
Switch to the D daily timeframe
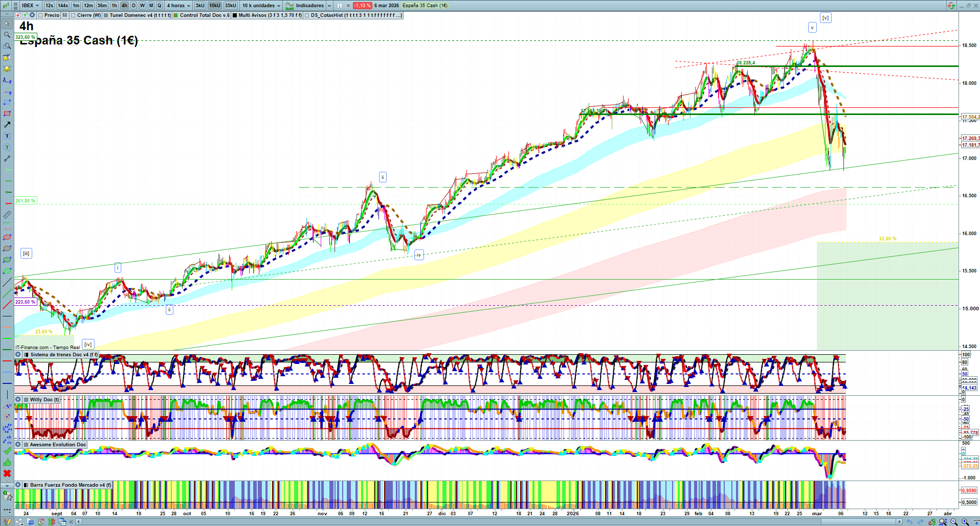point(133,6)
